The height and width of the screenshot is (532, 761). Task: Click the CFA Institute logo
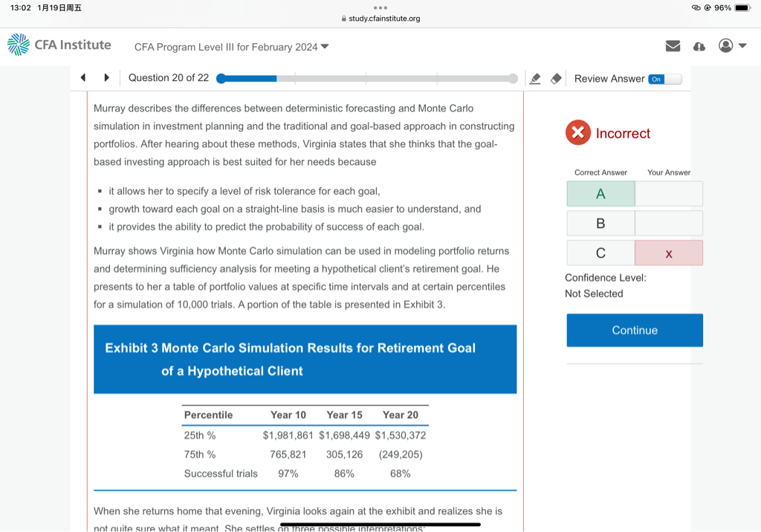[59, 45]
